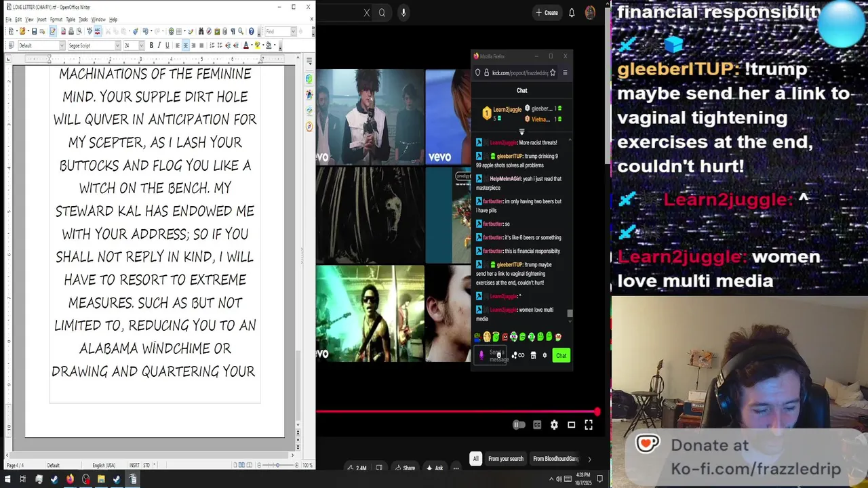Open Kick chat settings gear icon

545,355
